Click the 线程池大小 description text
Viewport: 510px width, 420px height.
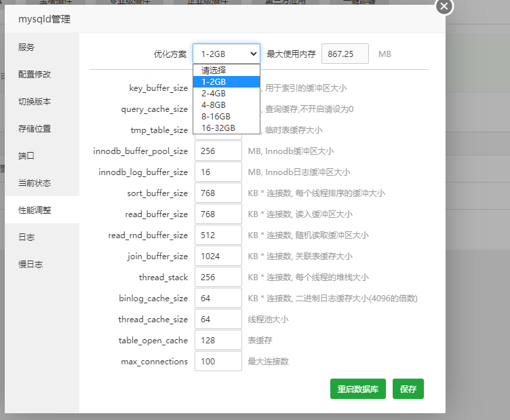[269, 320]
